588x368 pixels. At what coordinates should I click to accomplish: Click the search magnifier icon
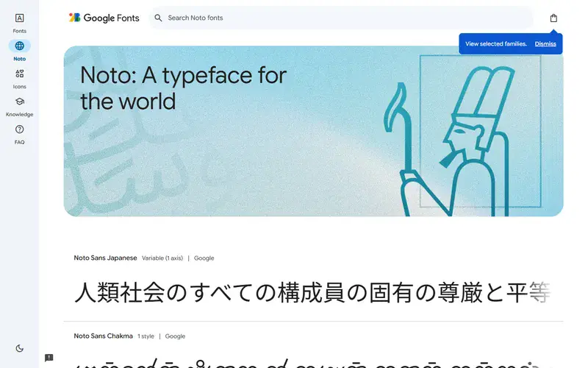pos(158,18)
